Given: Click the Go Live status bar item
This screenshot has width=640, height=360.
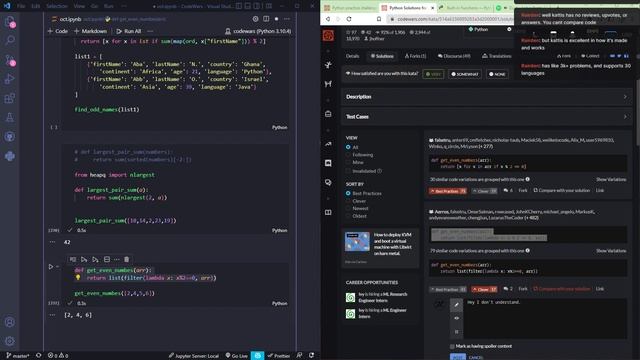Looking at the screenshot, I should pyautogui.click(x=237, y=356).
